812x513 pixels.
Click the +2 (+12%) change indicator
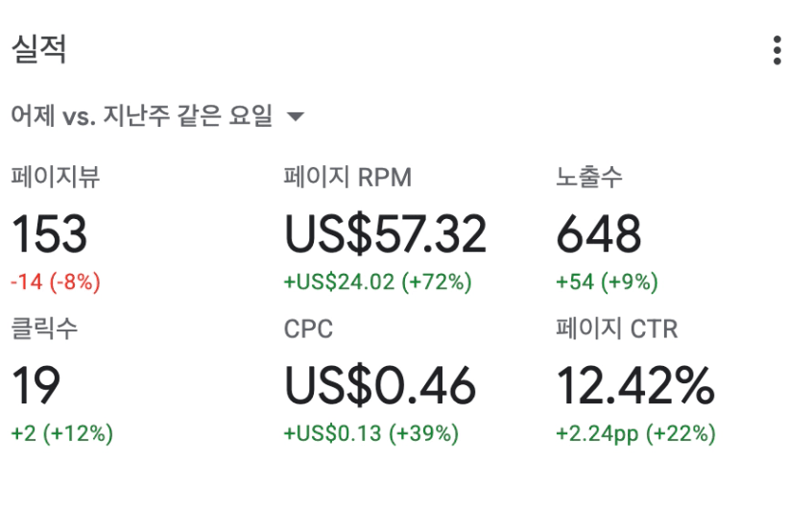[62, 433]
